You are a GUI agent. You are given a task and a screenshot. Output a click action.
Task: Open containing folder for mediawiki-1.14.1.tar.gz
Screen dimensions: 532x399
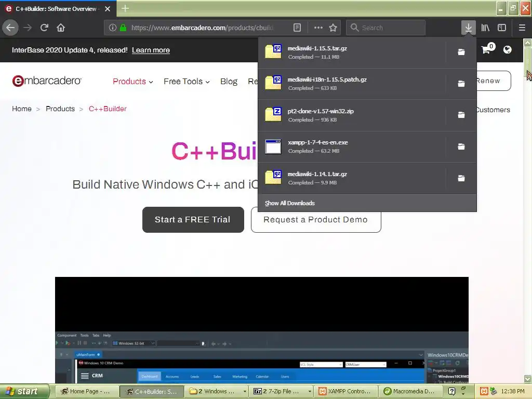coord(461,178)
